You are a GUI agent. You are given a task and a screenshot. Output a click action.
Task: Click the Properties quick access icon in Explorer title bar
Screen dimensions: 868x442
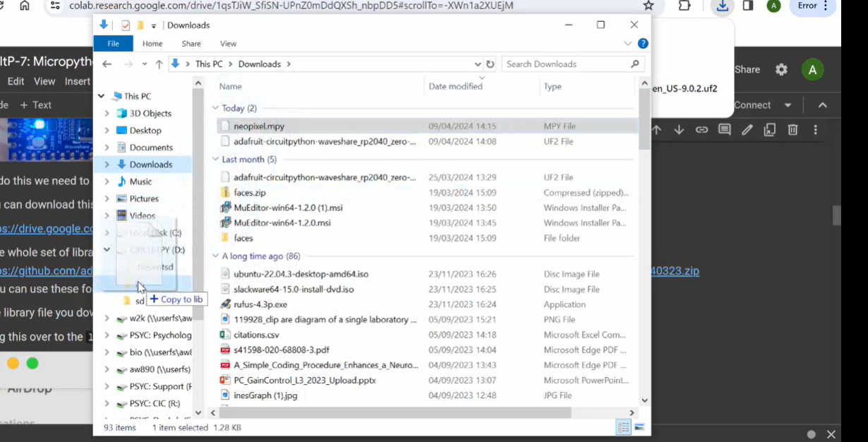coord(126,25)
